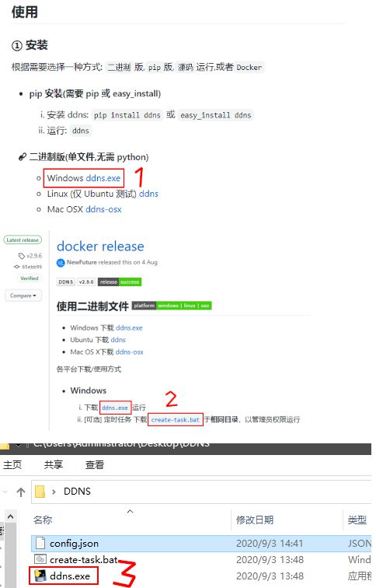
Task: Click the Windows ddns.exe download link
Action: [x=103, y=178]
